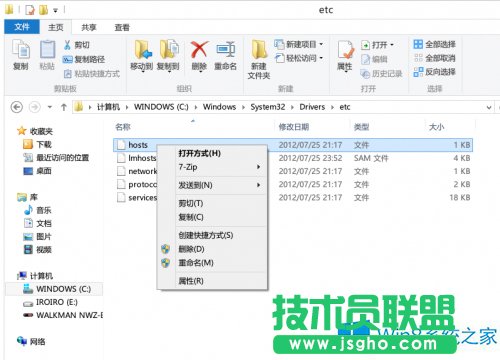This screenshot has width=500, height=360.
Task: Expand the Send to (发送到) submenu
Action: point(258,185)
